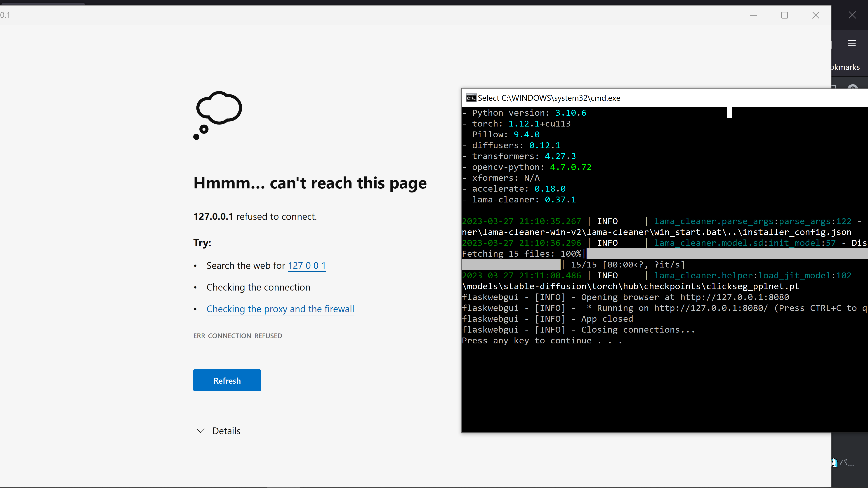Open the '127 0 0 1' web search link
The image size is (868, 488).
click(x=307, y=266)
